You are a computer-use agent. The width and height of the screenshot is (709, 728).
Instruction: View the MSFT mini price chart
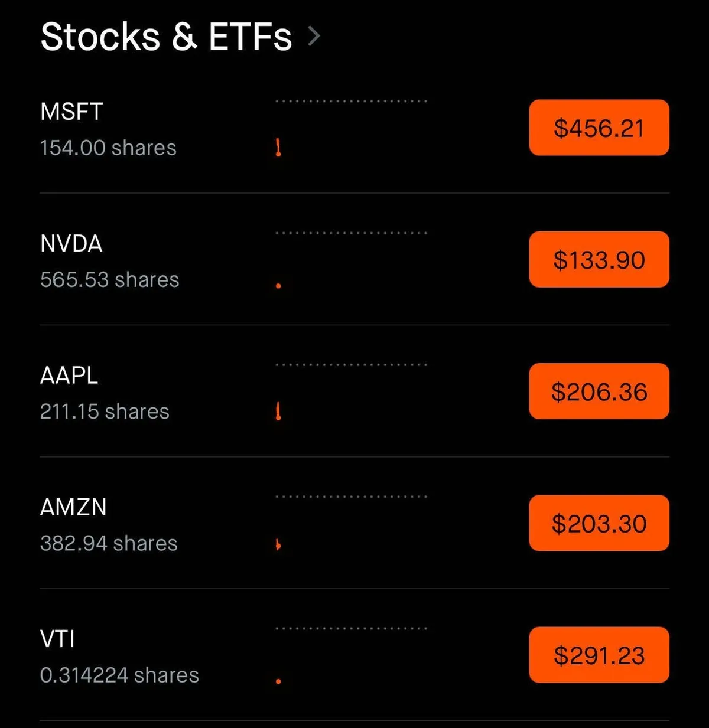pyautogui.click(x=351, y=127)
